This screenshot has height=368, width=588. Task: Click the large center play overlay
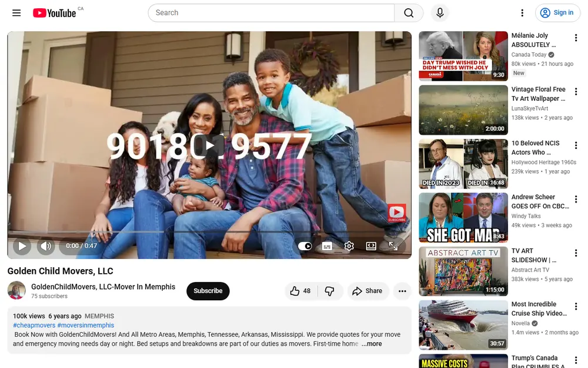[x=210, y=145]
